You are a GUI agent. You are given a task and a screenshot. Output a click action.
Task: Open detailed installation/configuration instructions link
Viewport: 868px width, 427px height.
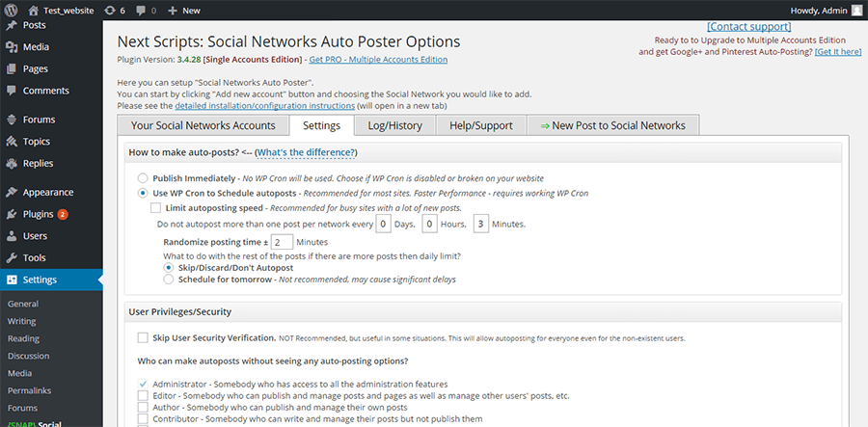point(264,105)
